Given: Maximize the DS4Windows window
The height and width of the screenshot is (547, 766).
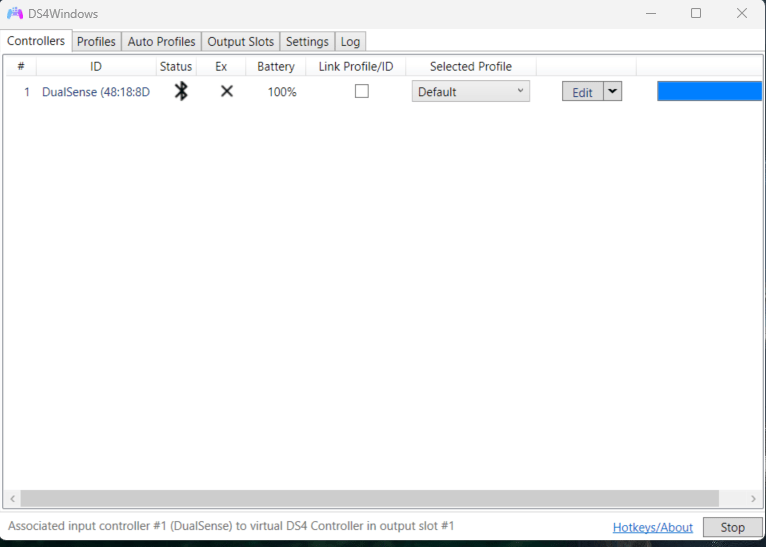Looking at the screenshot, I should coord(696,14).
